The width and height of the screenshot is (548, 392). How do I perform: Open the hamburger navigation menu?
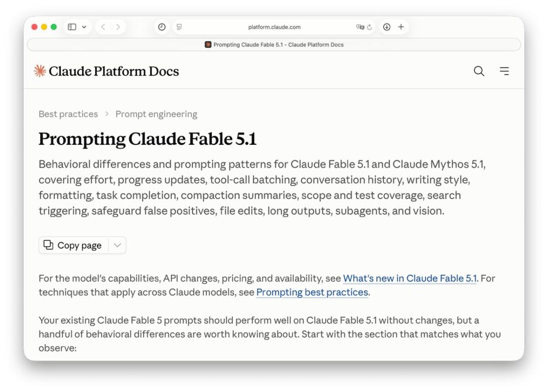[504, 71]
